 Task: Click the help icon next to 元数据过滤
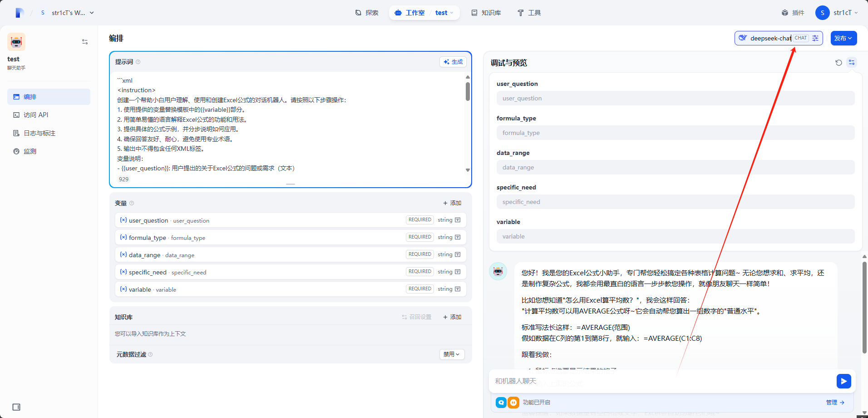(150, 354)
